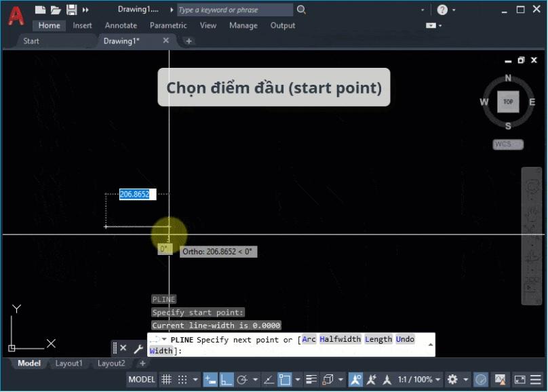Click E on the ViewCube compass

(x=532, y=102)
